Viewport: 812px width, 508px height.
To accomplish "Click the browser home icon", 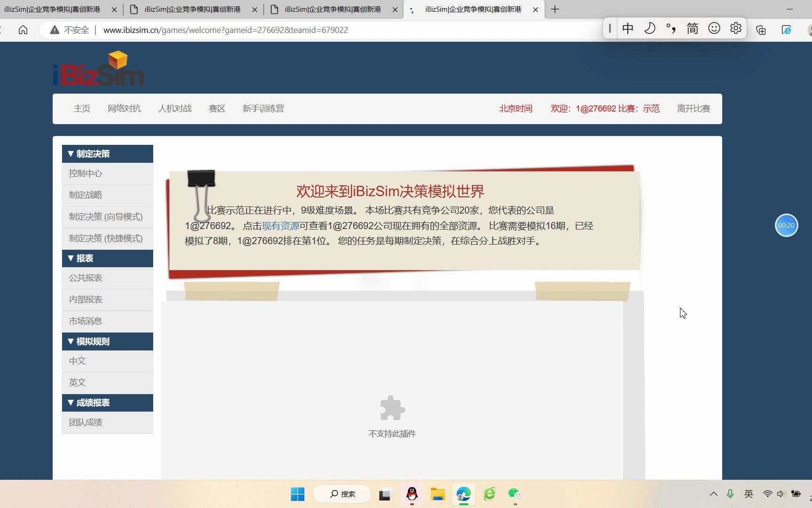I will (x=23, y=30).
